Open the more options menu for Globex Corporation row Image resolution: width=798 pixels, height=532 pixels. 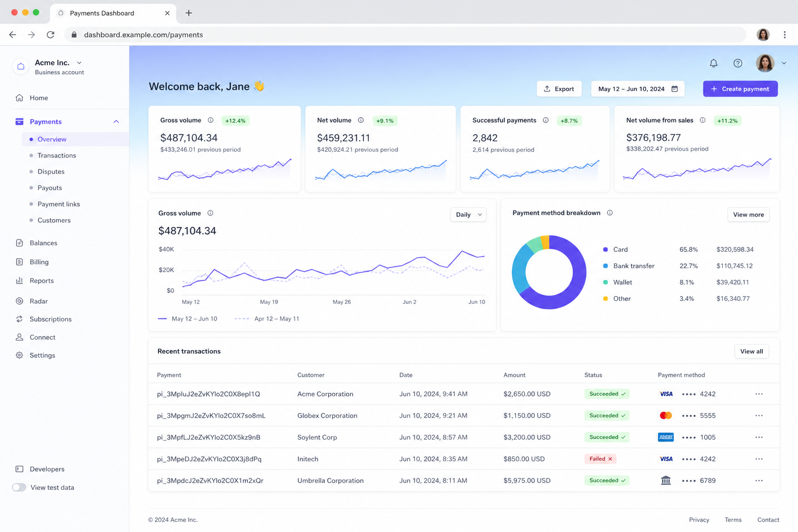pyautogui.click(x=759, y=416)
